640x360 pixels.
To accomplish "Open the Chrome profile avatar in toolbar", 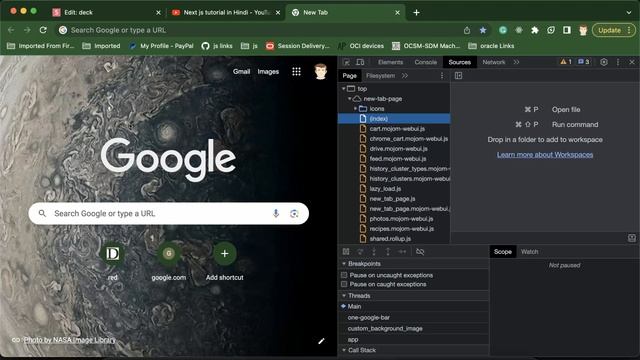I will pyautogui.click(x=583, y=30).
